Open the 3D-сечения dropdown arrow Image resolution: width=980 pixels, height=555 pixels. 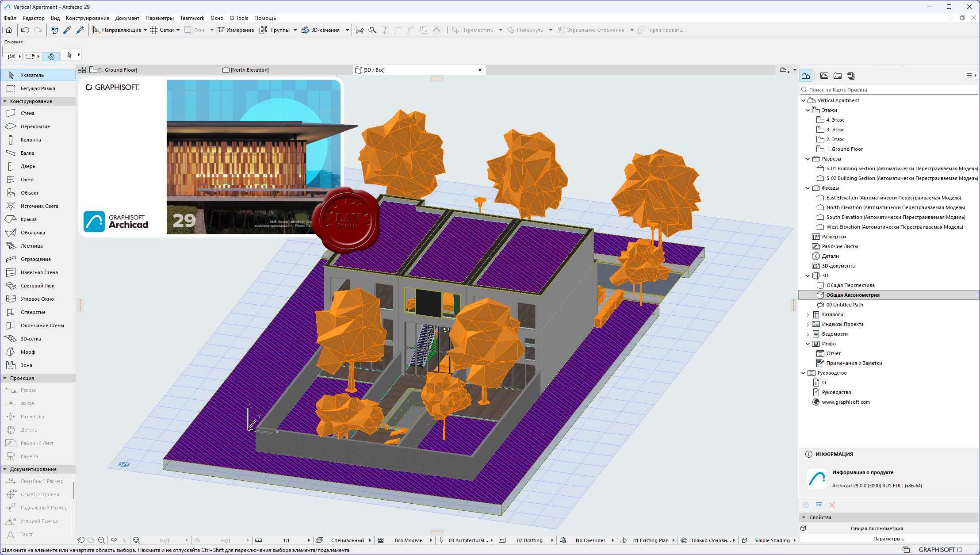tap(347, 30)
